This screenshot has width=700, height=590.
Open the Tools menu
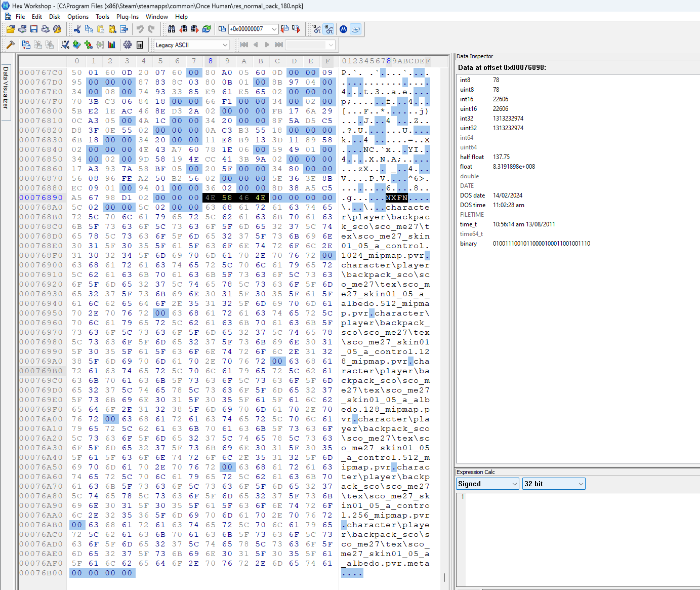[103, 17]
